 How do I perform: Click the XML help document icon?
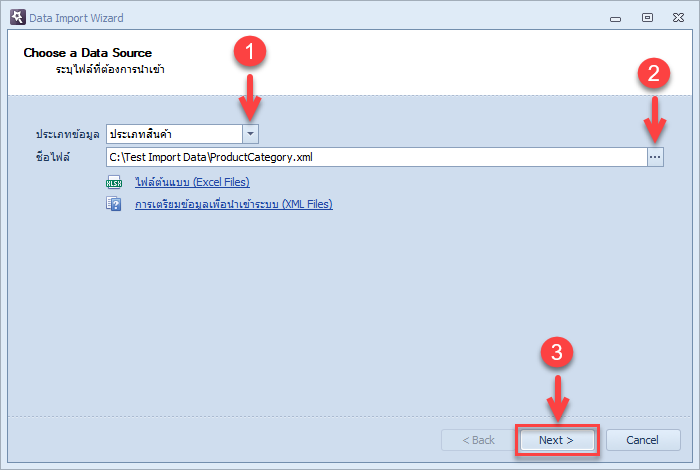[114, 204]
